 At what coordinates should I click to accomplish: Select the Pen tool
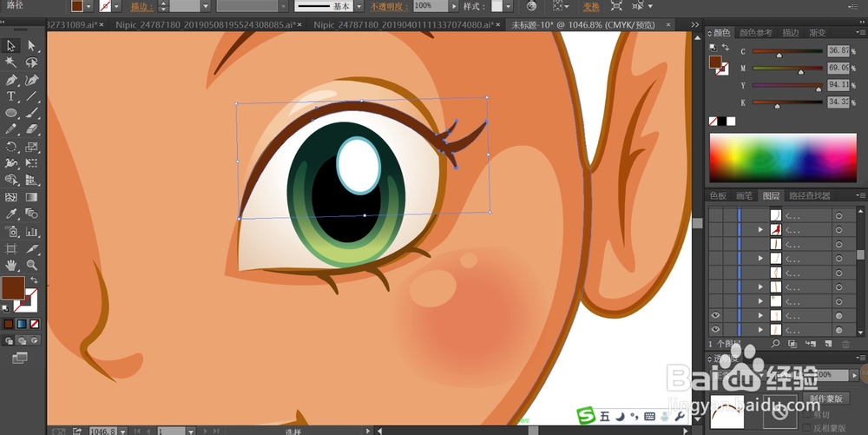10,79
